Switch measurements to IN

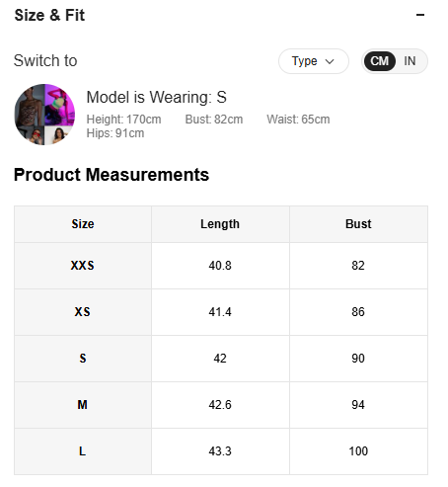[410, 61]
